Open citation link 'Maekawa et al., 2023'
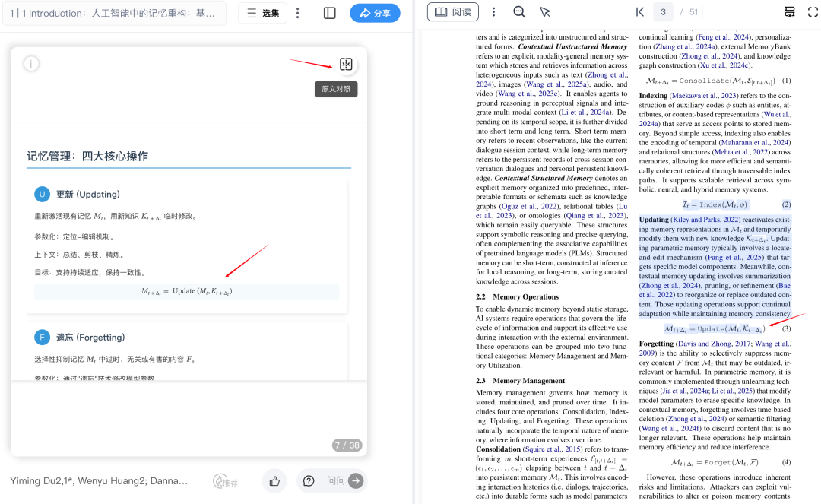 [x=704, y=96]
